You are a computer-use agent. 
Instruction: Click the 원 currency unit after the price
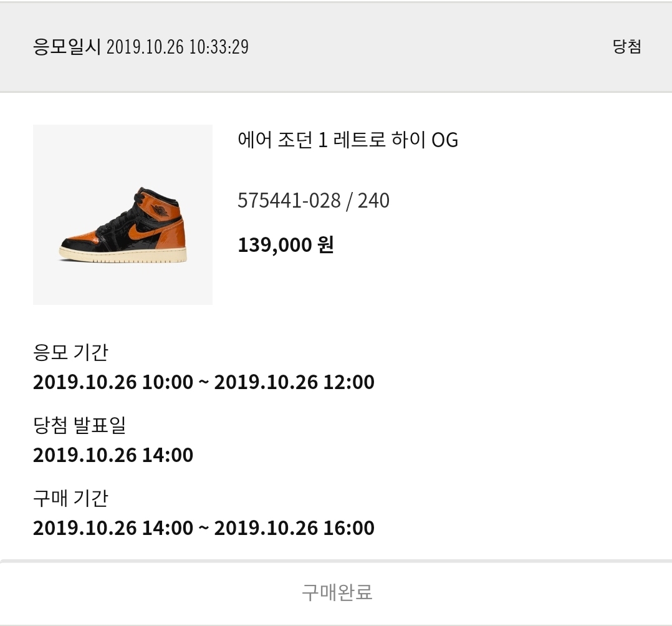(x=325, y=244)
